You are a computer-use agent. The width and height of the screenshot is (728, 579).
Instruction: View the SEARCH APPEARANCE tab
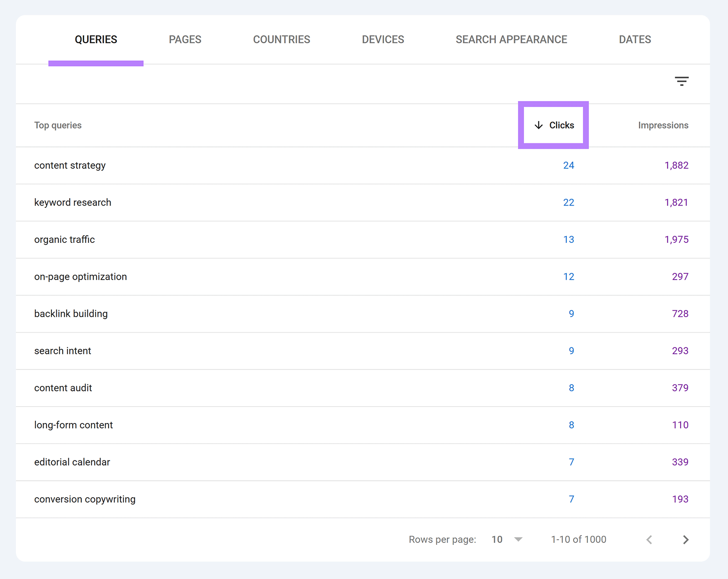(x=511, y=40)
